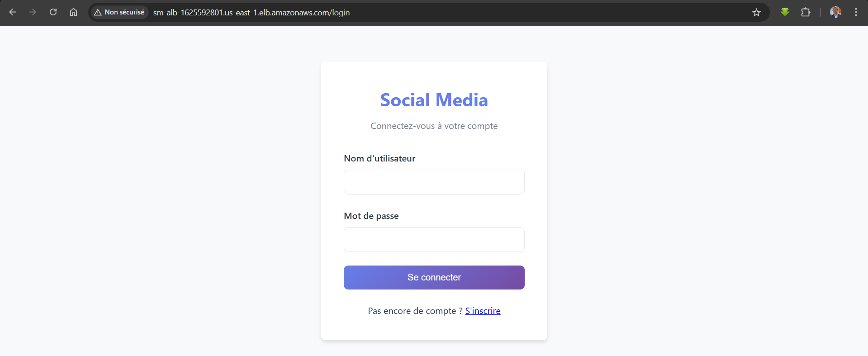This screenshot has width=868, height=356.
Task: Click the 'Pas encore de compte ?' text
Action: pyautogui.click(x=415, y=311)
